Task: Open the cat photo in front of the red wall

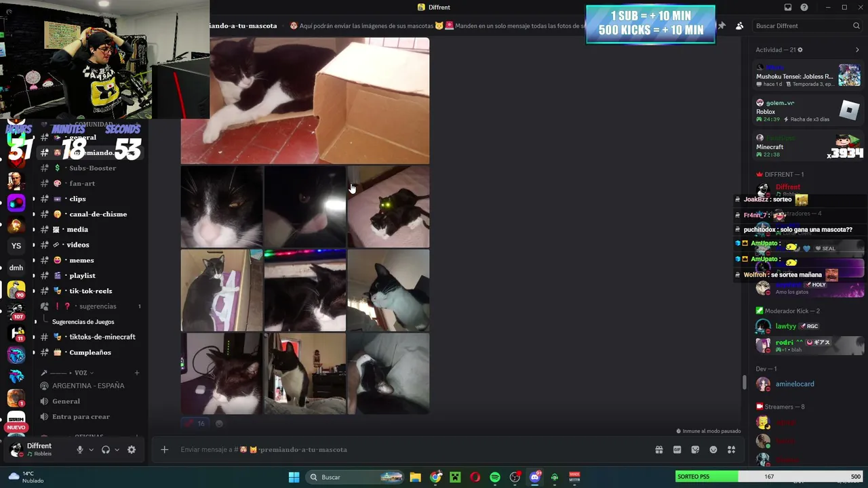Action: pos(305,373)
